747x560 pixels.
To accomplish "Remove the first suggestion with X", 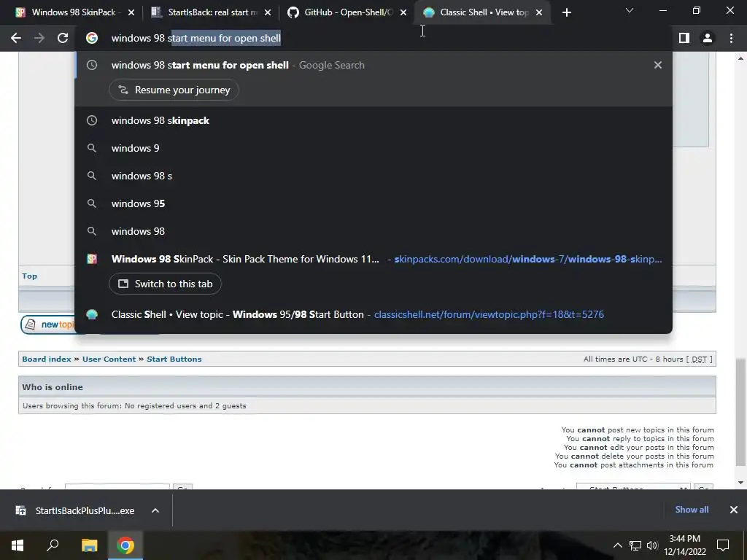I will 658,65.
